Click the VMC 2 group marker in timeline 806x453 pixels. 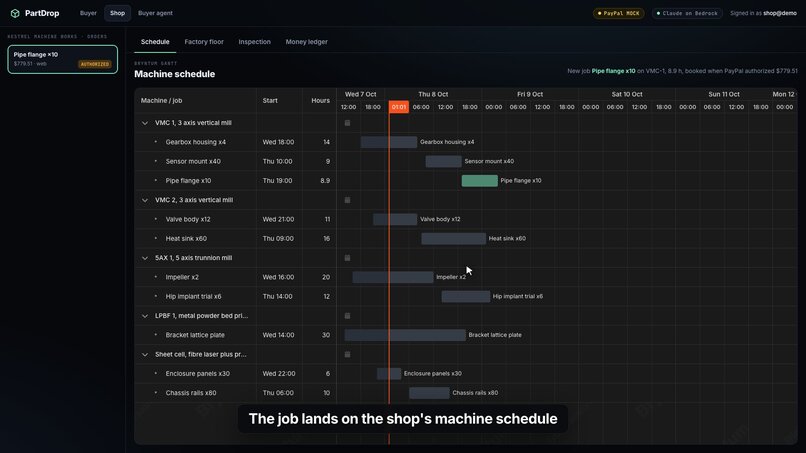pos(347,200)
